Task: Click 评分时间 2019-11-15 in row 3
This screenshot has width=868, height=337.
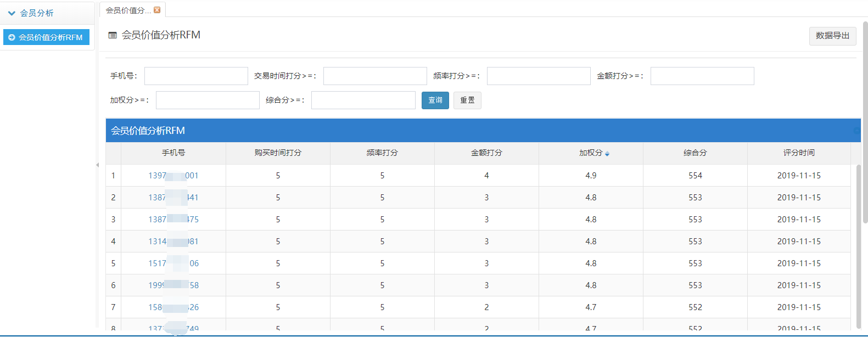Action: pos(799,220)
